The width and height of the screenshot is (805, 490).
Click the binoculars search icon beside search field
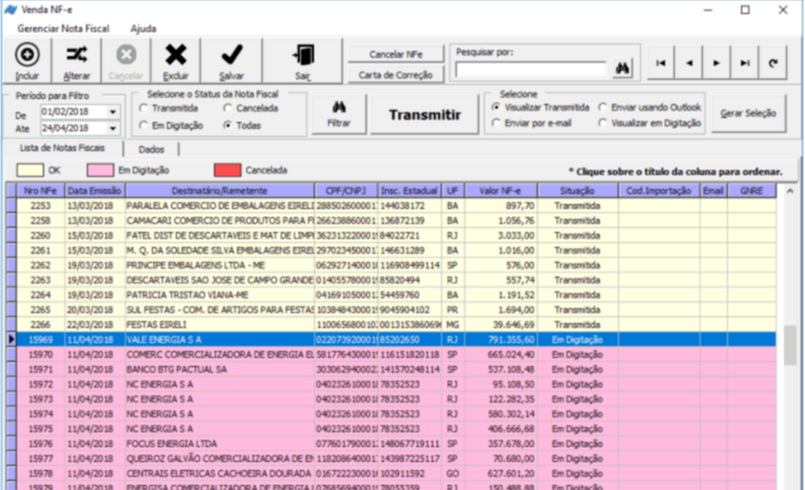(622, 69)
